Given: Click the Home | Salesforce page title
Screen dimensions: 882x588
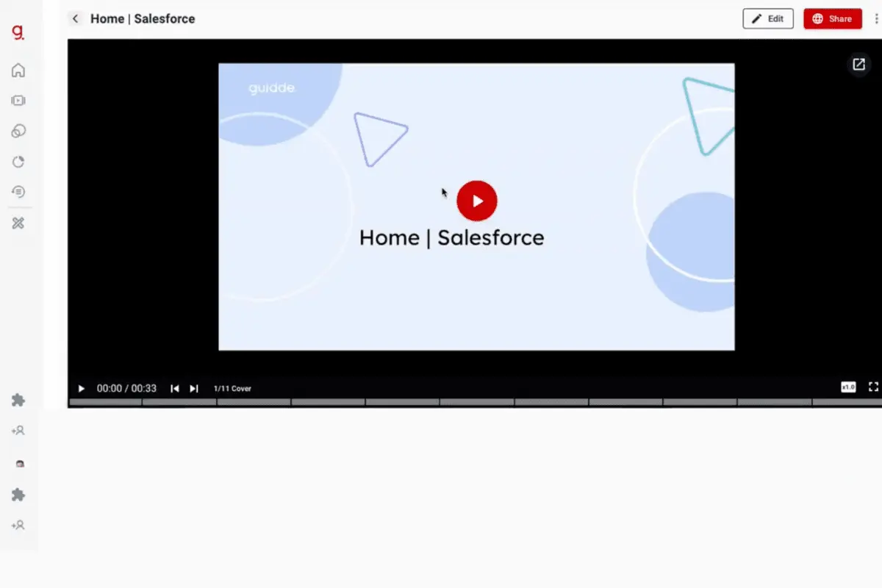Looking at the screenshot, I should tap(143, 19).
